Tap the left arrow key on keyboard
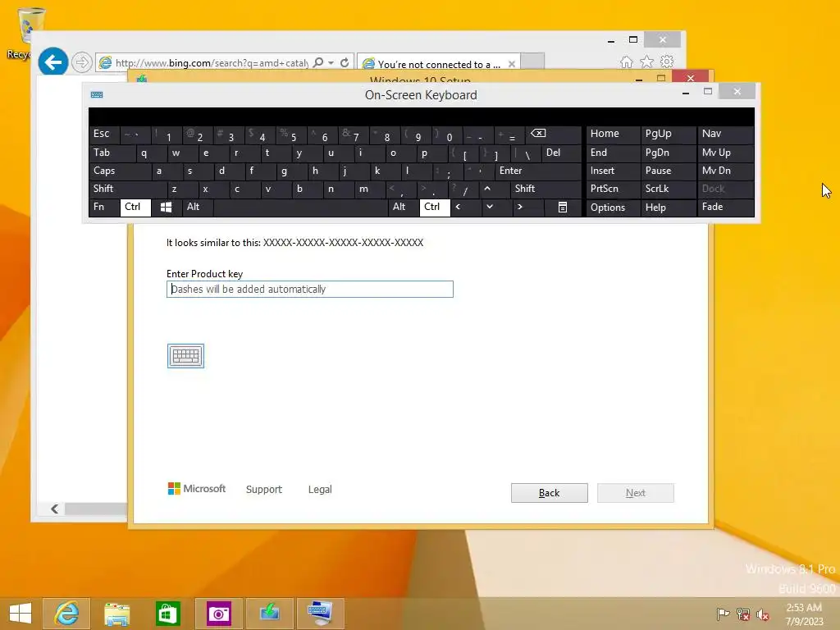840x630 pixels. coord(458,207)
